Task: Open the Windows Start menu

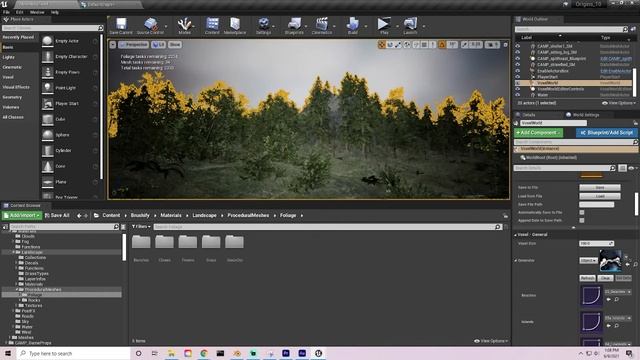Action: tap(7, 353)
